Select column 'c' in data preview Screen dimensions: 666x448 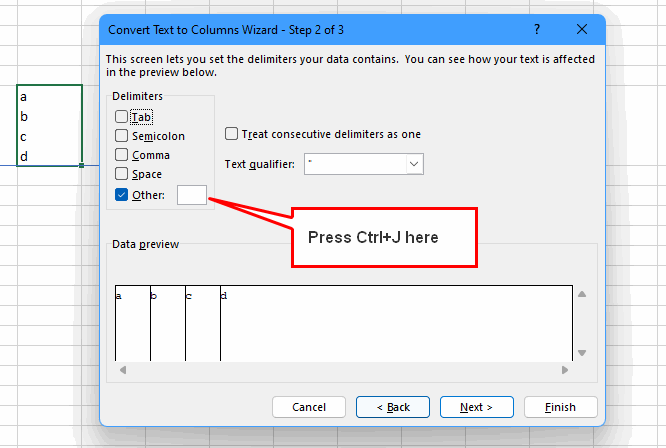[203, 323]
